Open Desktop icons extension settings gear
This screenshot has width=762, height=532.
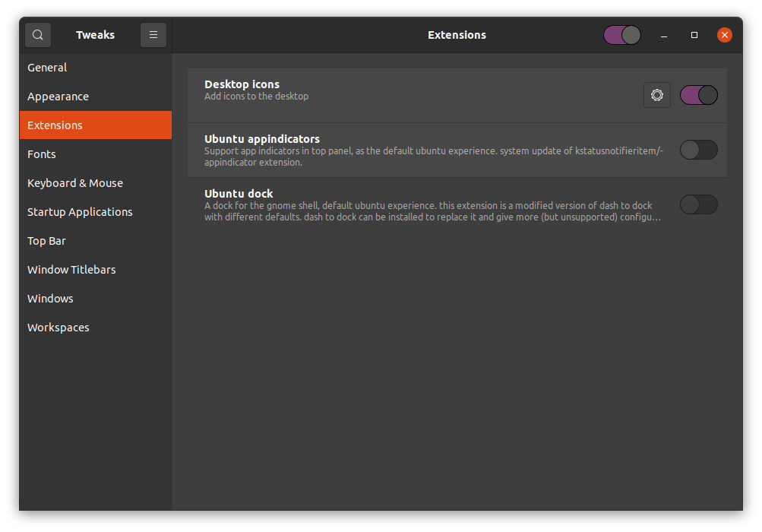[656, 95]
